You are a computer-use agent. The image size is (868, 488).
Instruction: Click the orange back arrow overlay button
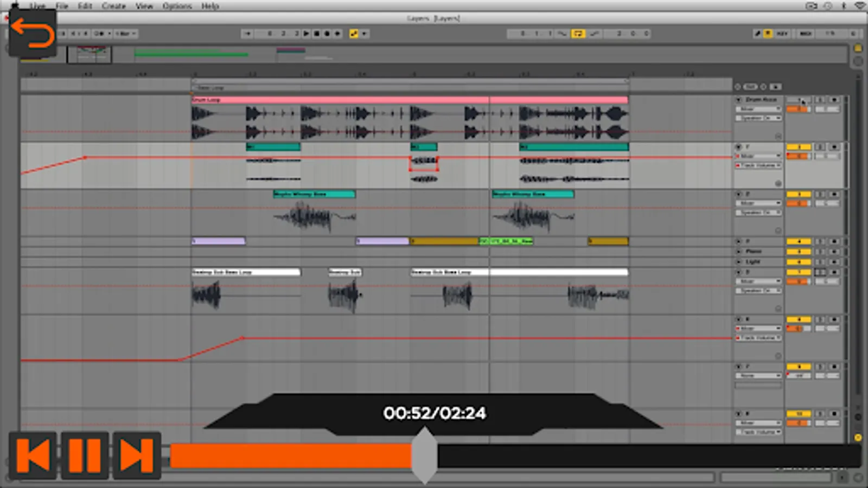click(32, 33)
